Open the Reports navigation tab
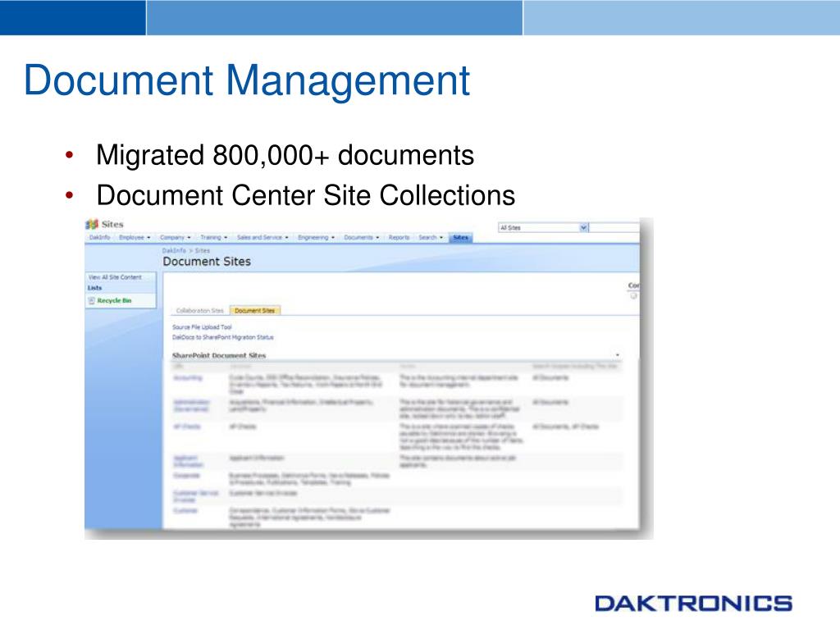This screenshot has width=840, height=630. (399, 237)
